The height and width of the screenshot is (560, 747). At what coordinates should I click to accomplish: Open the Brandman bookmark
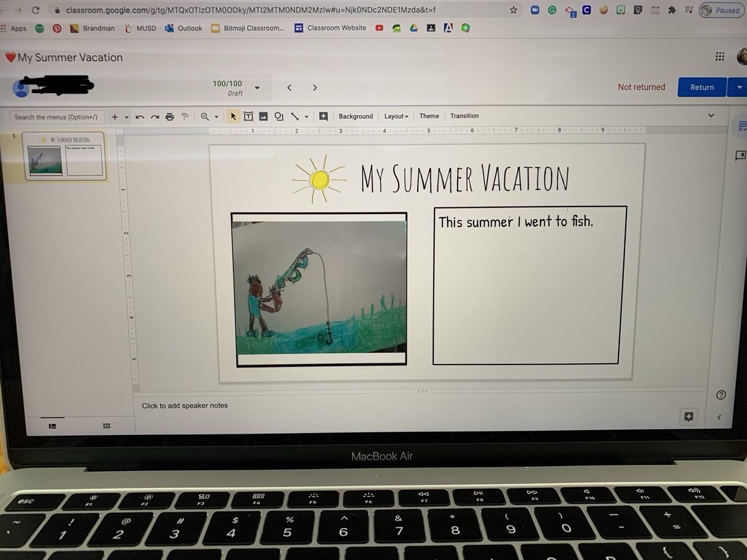click(x=92, y=28)
